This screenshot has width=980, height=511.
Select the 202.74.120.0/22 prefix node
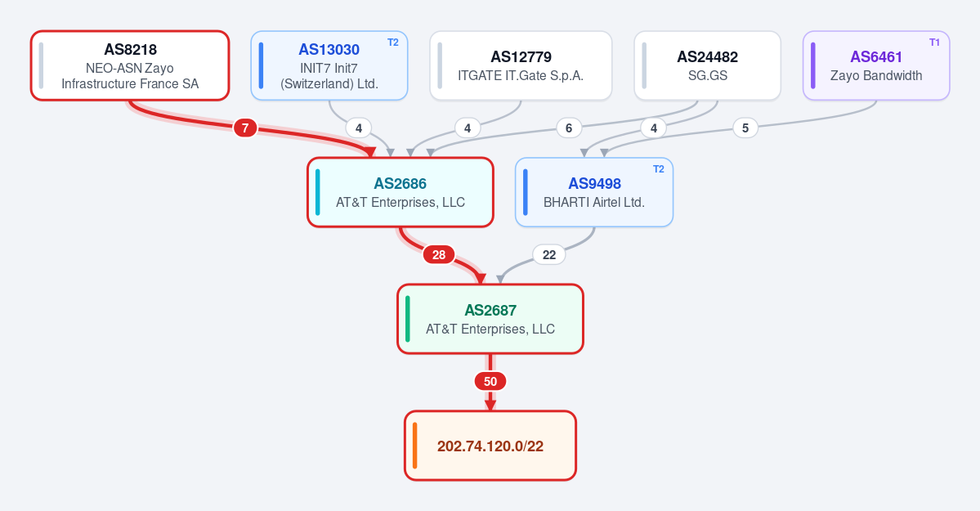490,446
